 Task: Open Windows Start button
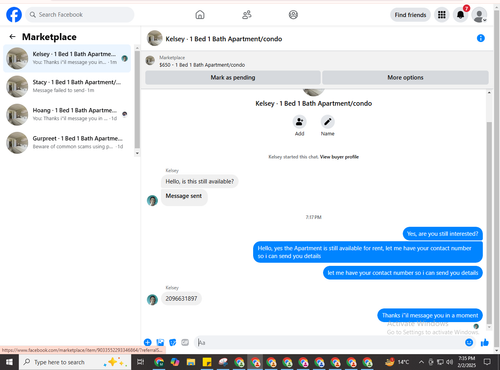(9, 362)
